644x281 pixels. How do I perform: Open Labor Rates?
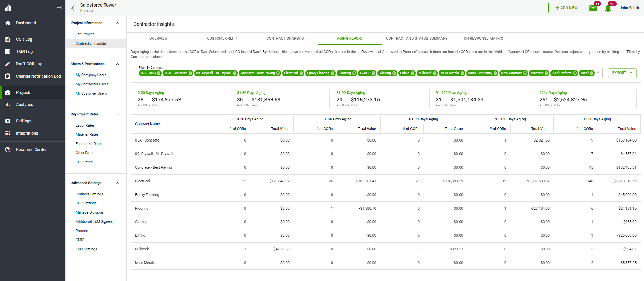click(x=85, y=125)
